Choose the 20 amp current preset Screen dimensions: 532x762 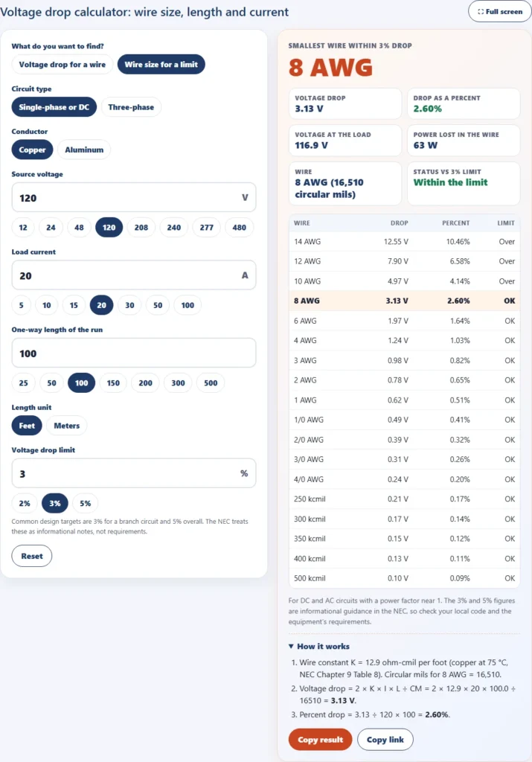click(101, 304)
